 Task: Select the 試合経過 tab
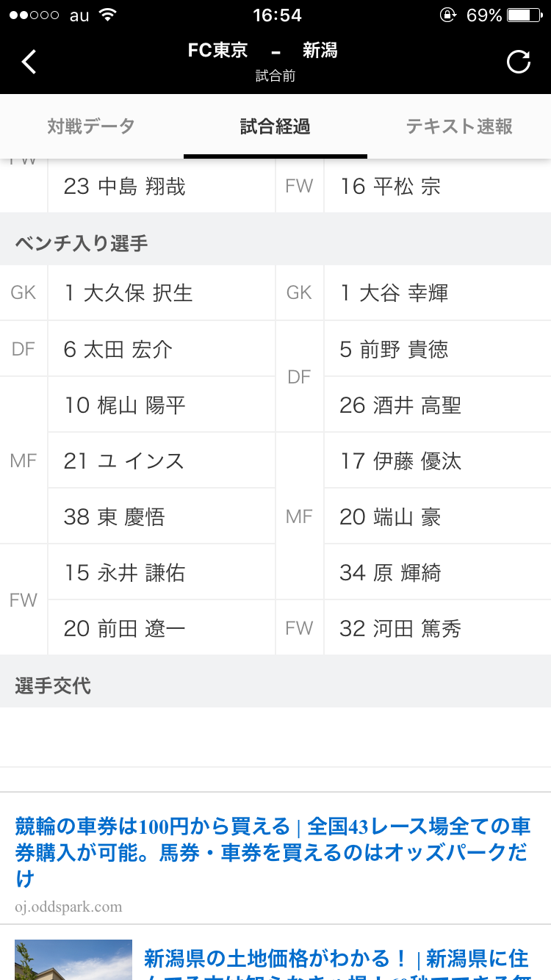click(x=275, y=126)
